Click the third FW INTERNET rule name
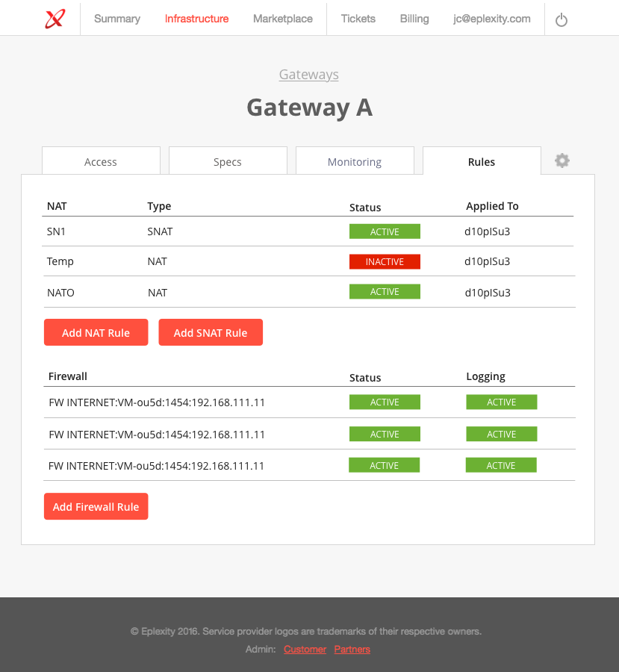 coord(157,466)
